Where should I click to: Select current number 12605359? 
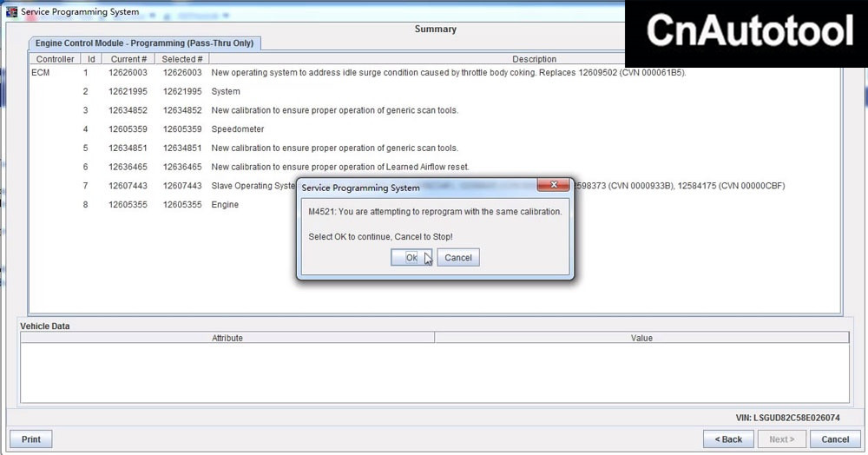(128, 129)
